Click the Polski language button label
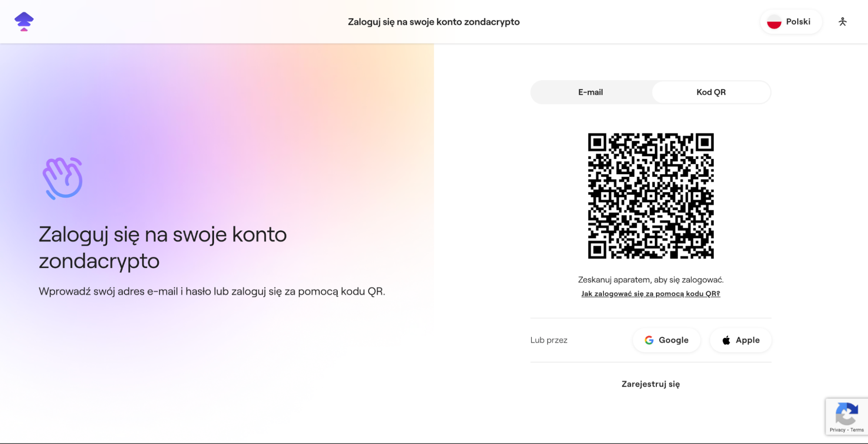 (x=799, y=21)
